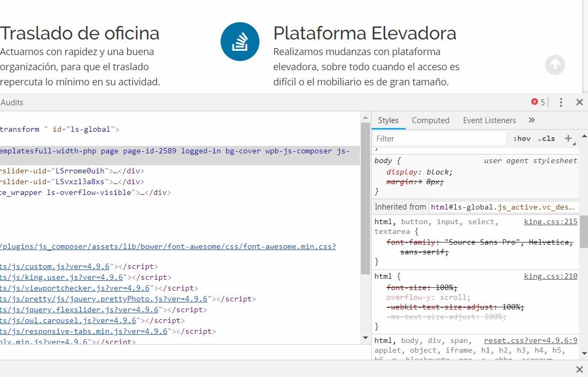Open the DevTools three-dot menu

560,102
